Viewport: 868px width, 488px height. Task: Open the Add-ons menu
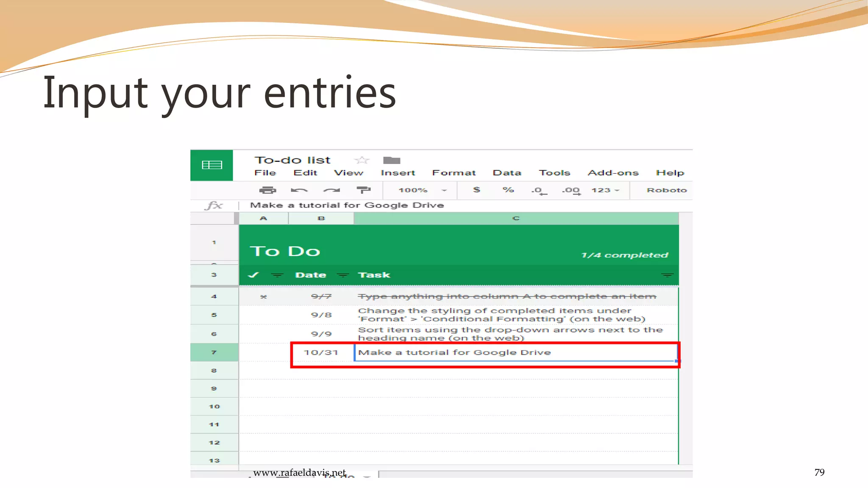613,173
